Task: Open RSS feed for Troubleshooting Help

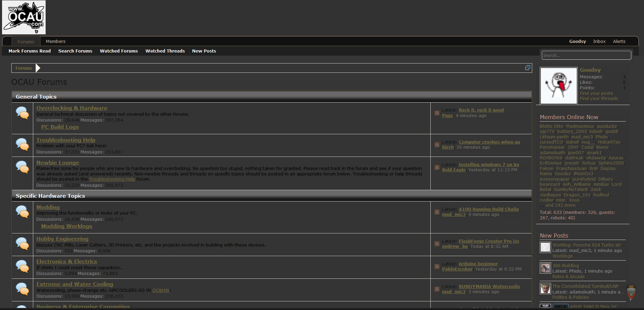Action: point(437,145)
